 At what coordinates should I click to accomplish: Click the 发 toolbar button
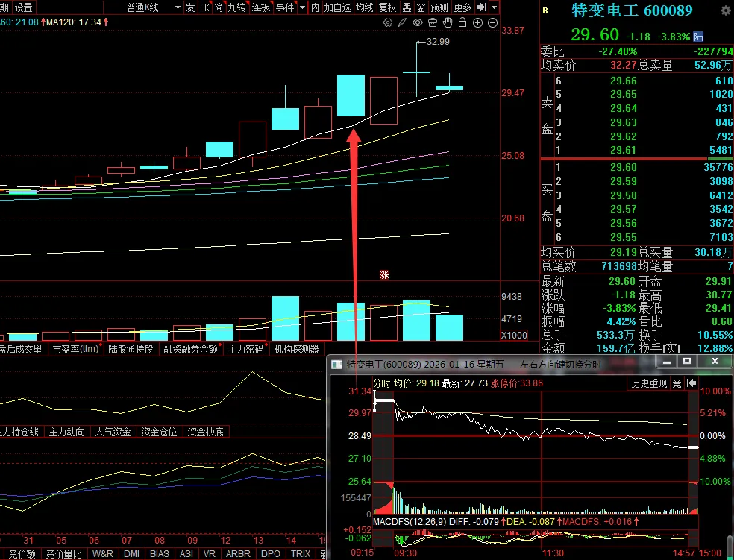(x=190, y=7)
